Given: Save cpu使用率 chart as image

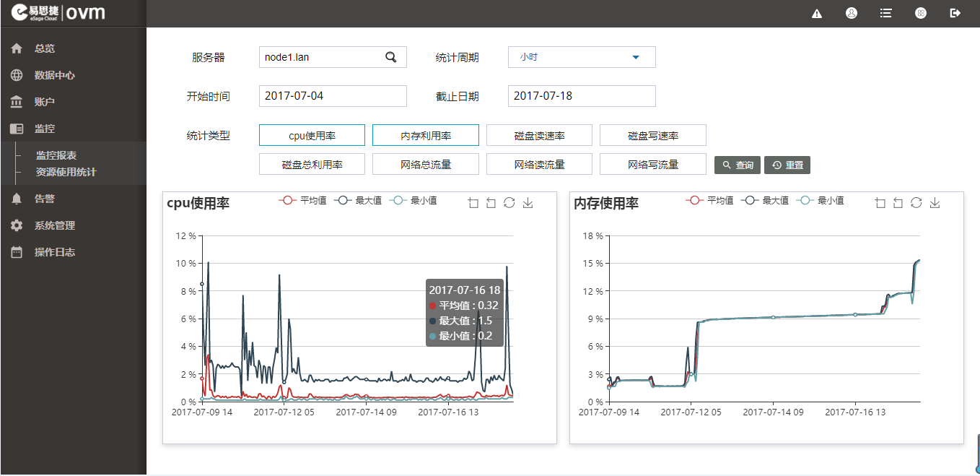Looking at the screenshot, I should [x=528, y=203].
